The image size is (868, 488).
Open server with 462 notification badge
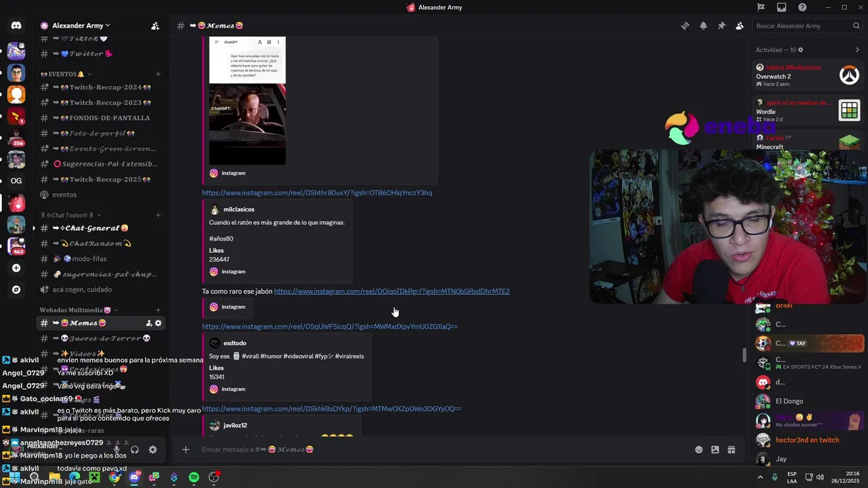(x=16, y=246)
